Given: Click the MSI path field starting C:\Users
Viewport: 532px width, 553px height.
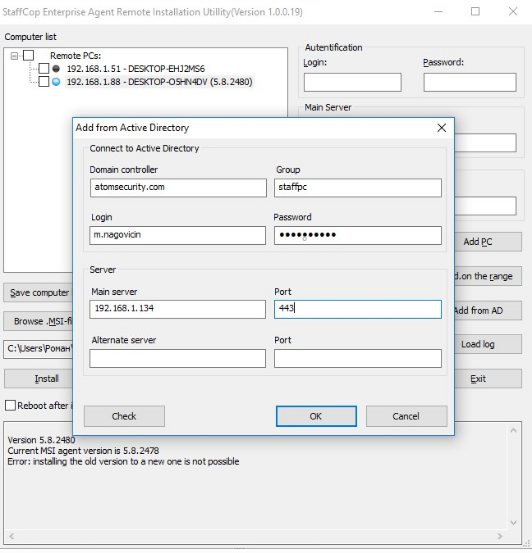Looking at the screenshot, I should pyautogui.click(x=38, y=349).
